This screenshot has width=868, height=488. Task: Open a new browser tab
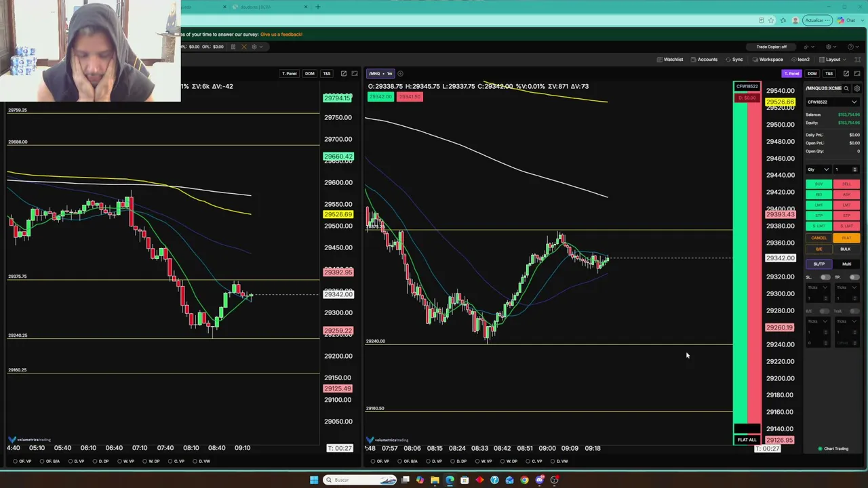[x=317, y=7]
